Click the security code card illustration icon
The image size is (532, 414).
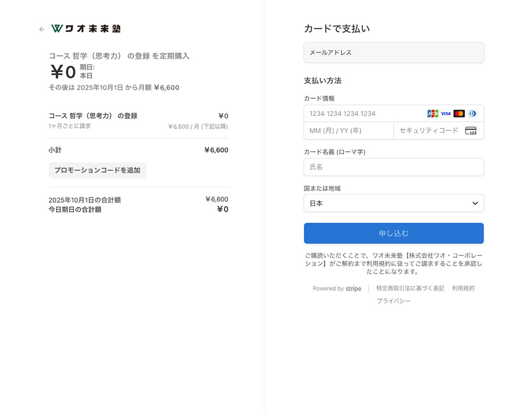tap(471, 131)
